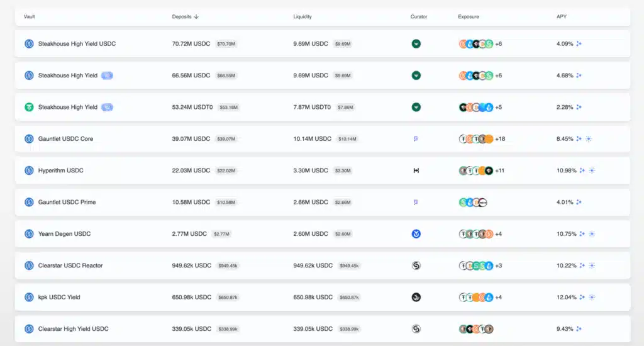Click the Liquidity column header
644x346 pixels.
point(303,17)
